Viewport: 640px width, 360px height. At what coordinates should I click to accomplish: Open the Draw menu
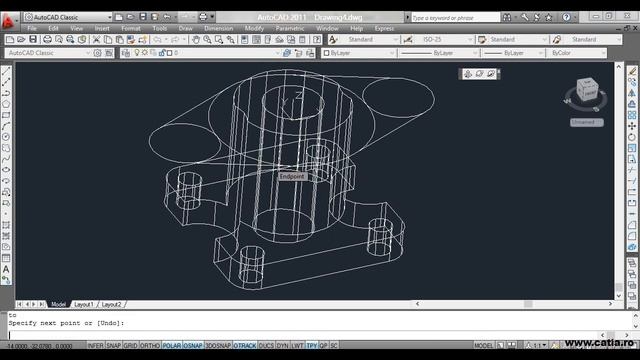(x=185, y=29)
